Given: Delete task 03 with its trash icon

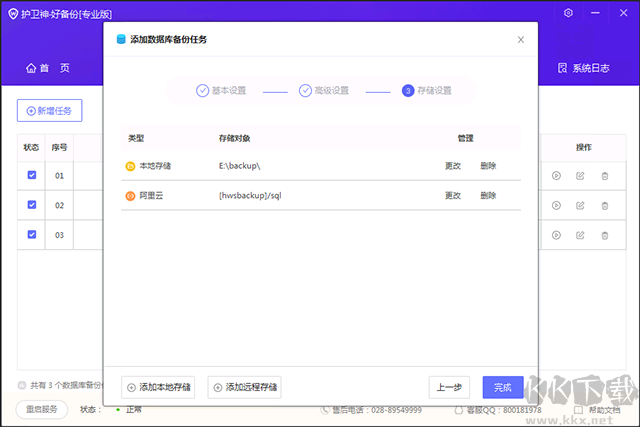Looking at the screenshot, I should point(605,236).
